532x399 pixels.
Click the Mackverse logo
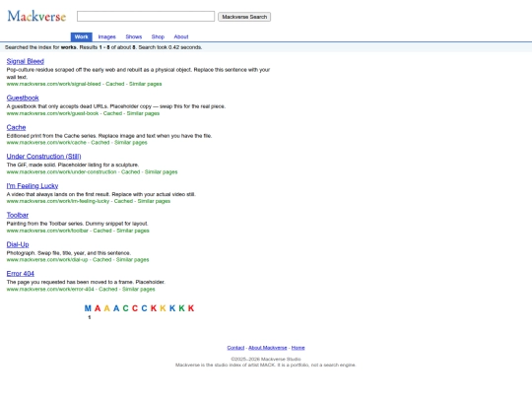(x=36, y=17)
